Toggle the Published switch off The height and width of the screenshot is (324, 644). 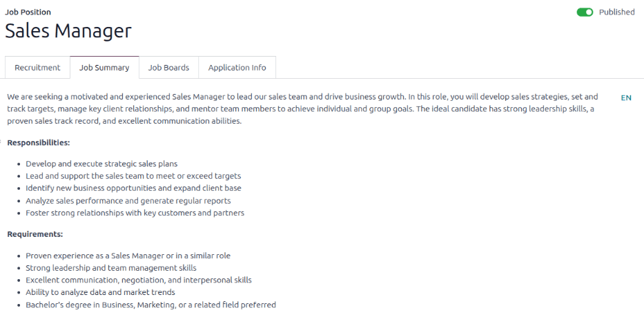coord(585,12)
